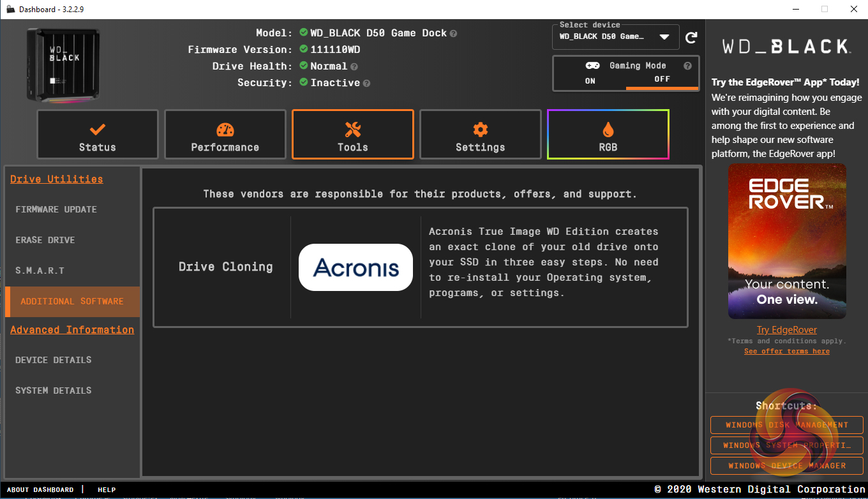Screen dimensions: 868x499
Task: Click the Drive Health help icon
Action: [354, 66]
